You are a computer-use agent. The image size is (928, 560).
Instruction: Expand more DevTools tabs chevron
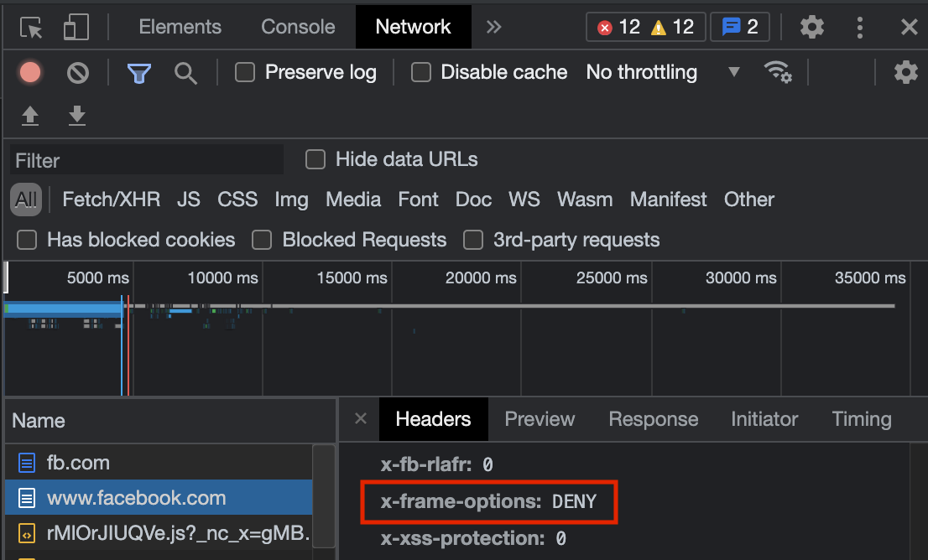[493, 27]
